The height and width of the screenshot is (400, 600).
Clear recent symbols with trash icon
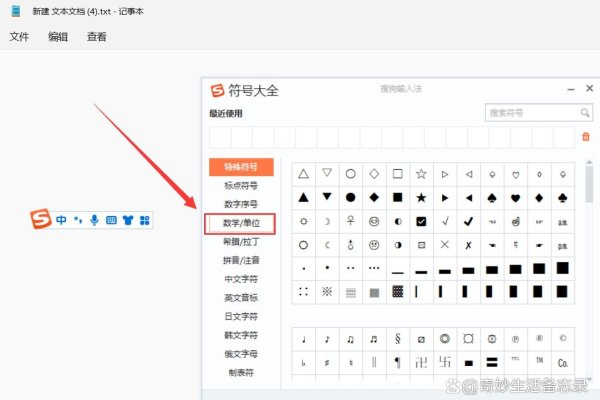586,137
